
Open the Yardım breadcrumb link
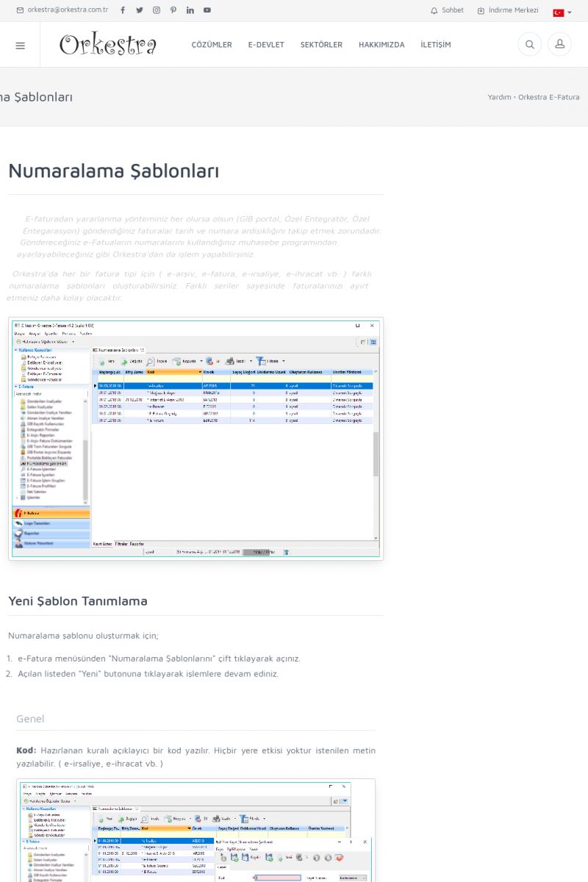tap(499, 97)
